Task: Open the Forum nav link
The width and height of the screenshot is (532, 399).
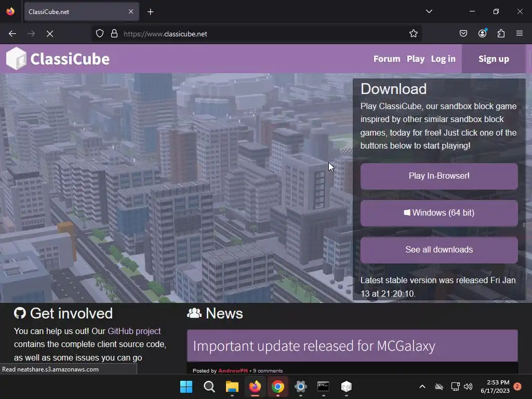Action: (387, 59)
